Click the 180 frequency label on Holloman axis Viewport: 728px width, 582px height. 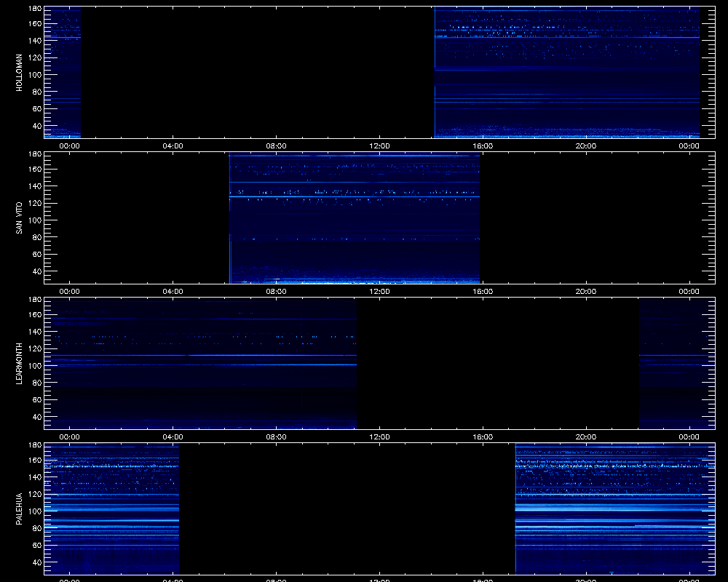(x=35, y=8)
